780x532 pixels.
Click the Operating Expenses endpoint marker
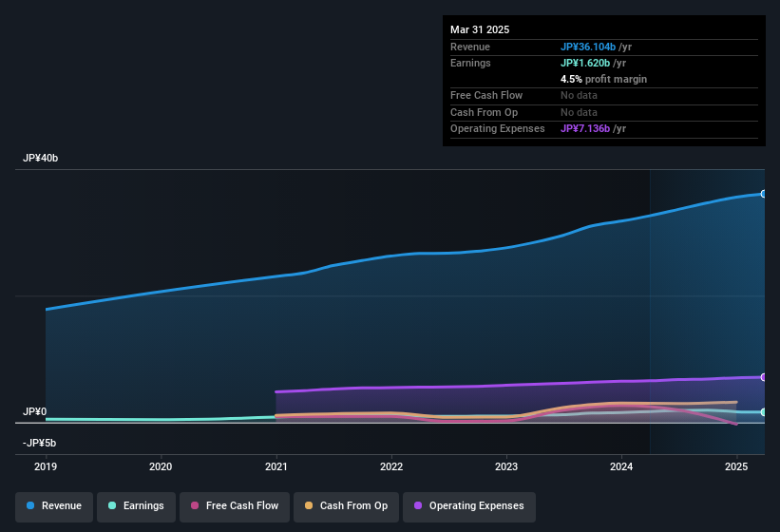pos(764,377)
